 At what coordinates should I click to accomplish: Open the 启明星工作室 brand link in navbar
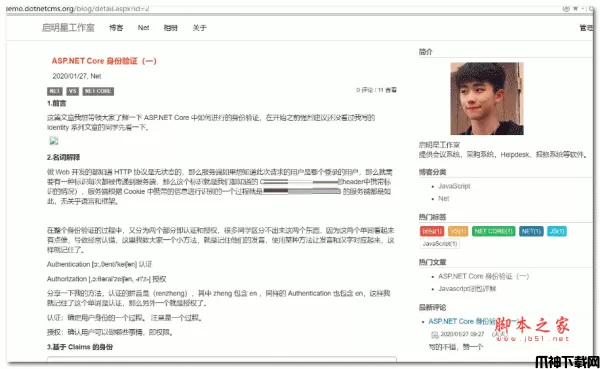click(68, 28)
